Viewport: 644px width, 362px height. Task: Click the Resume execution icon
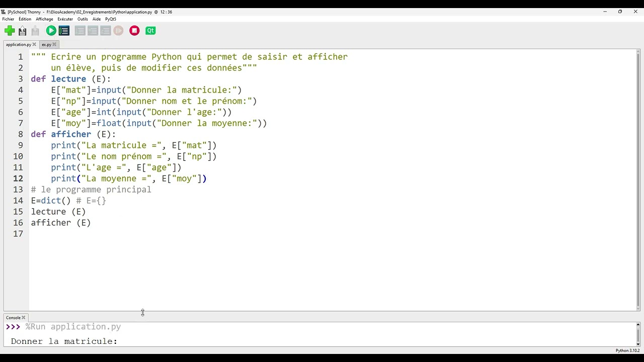118,31
